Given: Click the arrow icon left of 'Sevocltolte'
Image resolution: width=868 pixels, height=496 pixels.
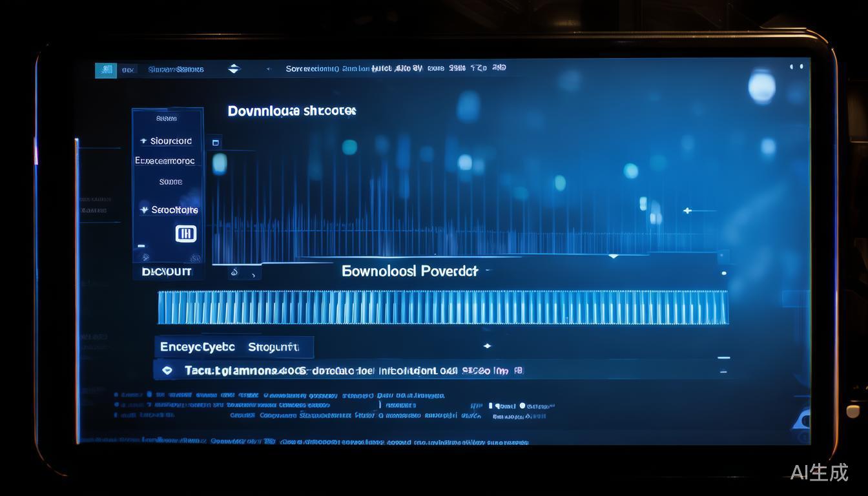Looking at the screenshot, I should [x=143, y=210].
